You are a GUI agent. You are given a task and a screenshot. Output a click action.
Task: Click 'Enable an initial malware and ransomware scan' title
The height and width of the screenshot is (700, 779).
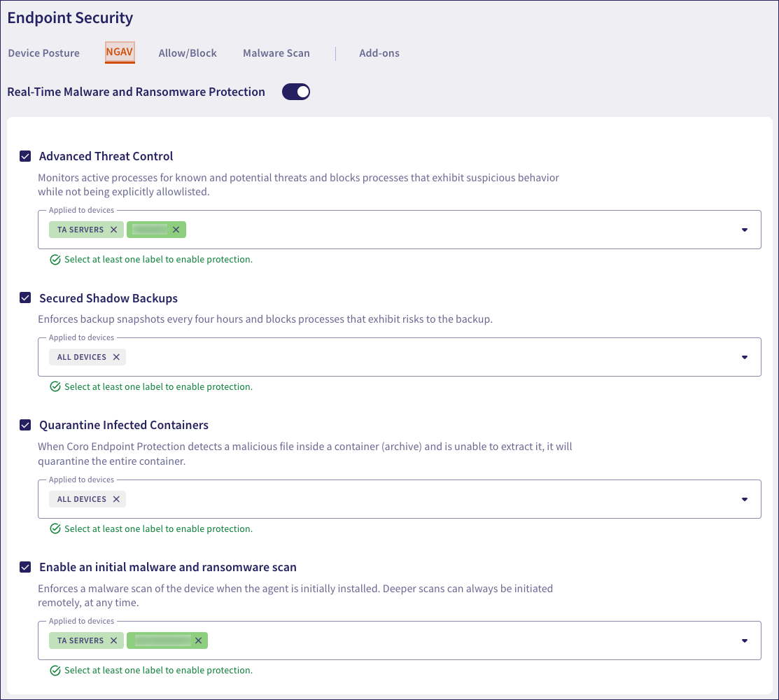pyautogui.click(x=168, y=568)
